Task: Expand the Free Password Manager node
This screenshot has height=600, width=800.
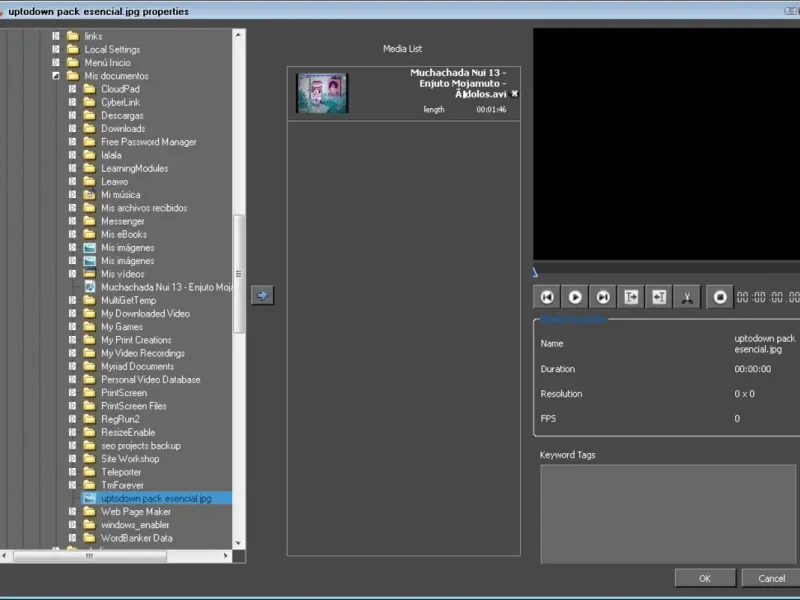Action: [x=72, y=142]
